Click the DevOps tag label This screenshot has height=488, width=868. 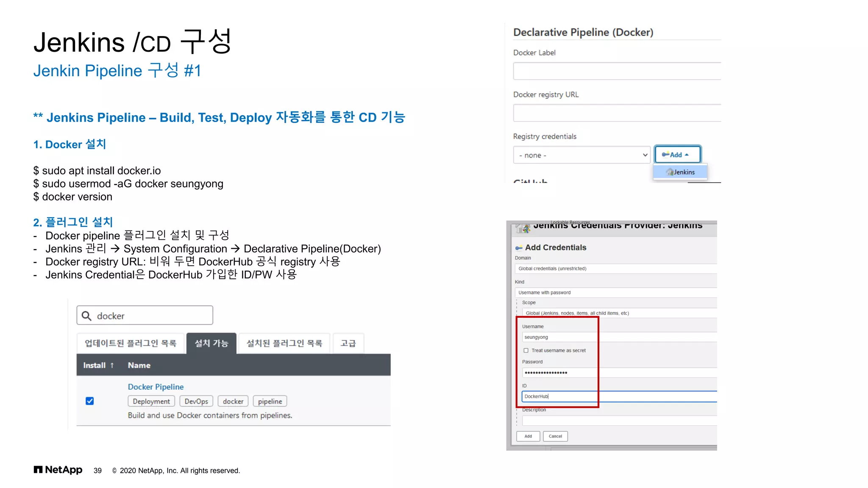tap(196, 401)
